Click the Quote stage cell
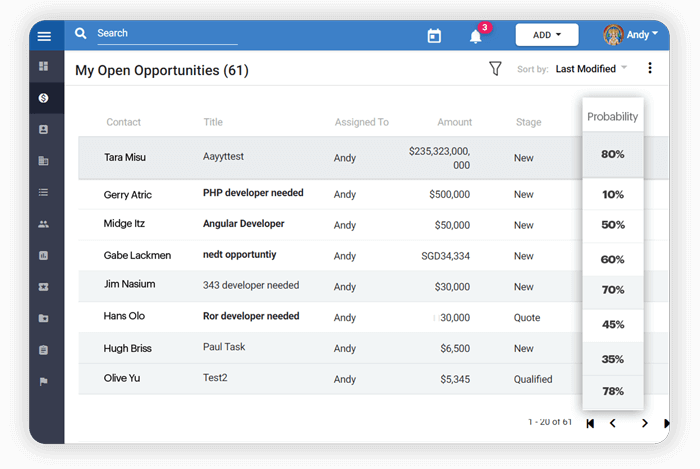Screen dimensions: 700x469 point(527,318)
